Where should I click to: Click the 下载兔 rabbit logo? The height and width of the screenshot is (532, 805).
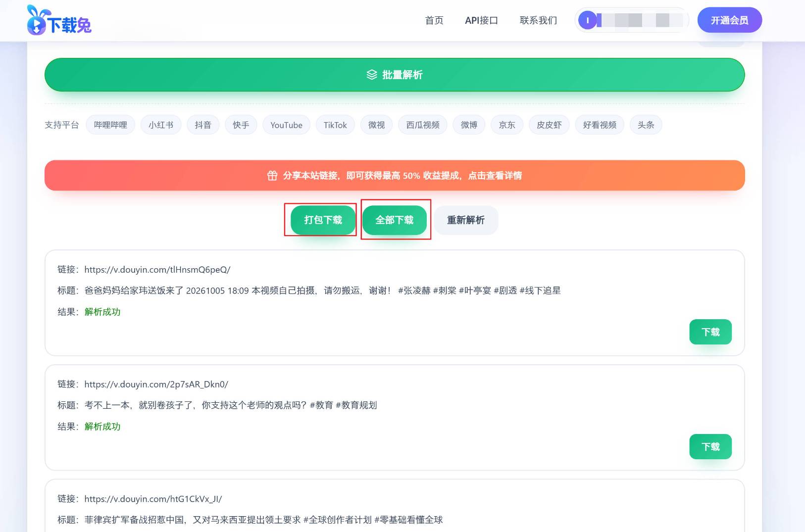click(59, 20)
